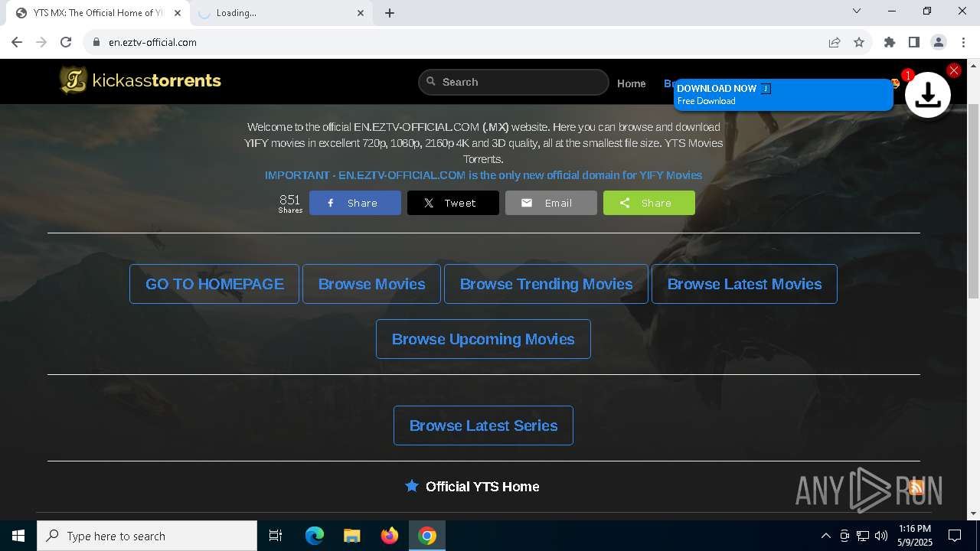
Task: Open Browse Trending Movies
Action: click(x=546, y=284)
